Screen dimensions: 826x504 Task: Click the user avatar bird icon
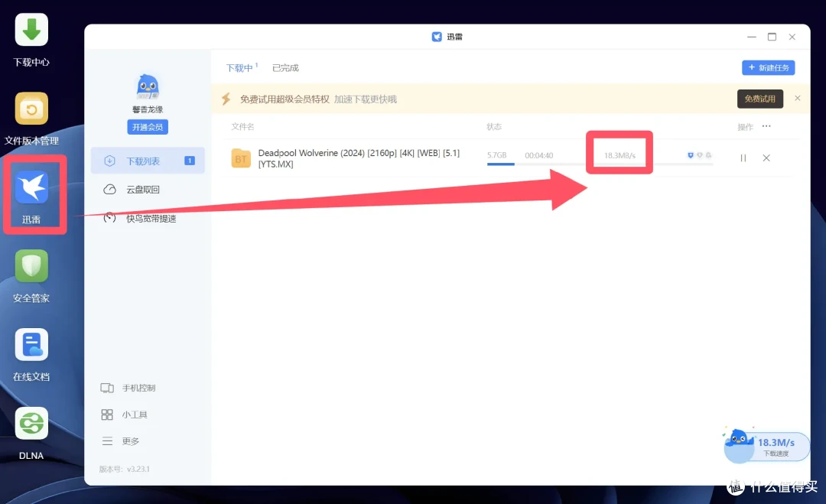coord(148,86)
